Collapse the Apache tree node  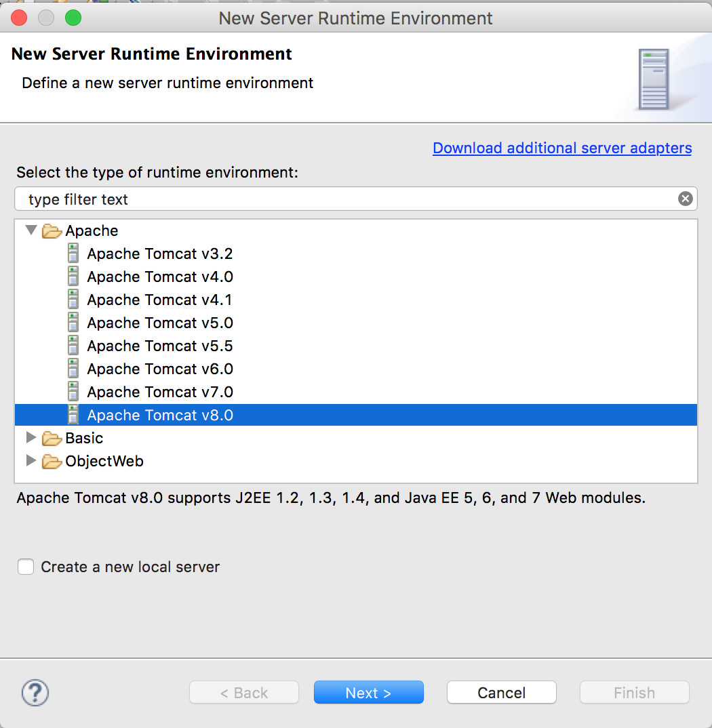(31, 230)
